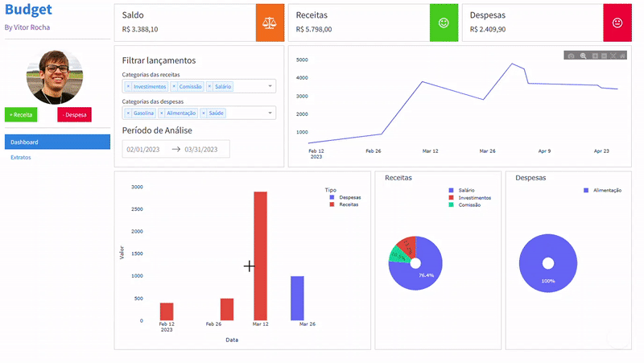Click the red Feb 26 Receitas bar
This screenshot has height=363, width=644.
pyautogui.click(x=227, y=309)
